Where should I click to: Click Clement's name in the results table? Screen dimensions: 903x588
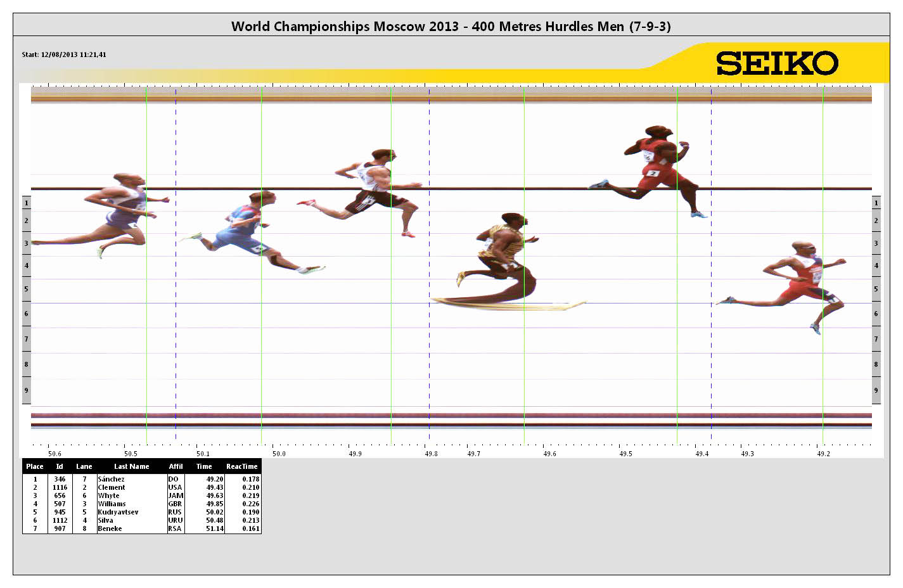[x=112, y=488]
